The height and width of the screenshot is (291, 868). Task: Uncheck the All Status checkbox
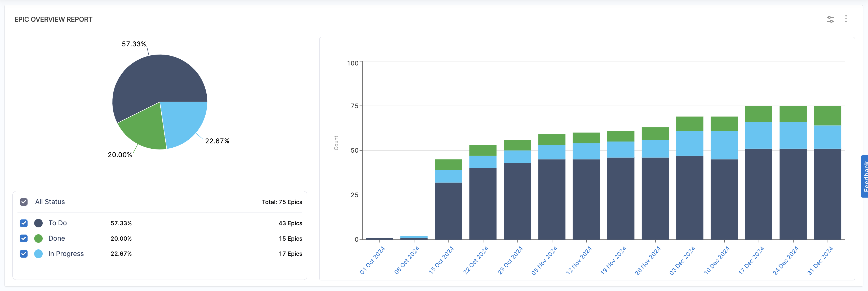(24, 202)
